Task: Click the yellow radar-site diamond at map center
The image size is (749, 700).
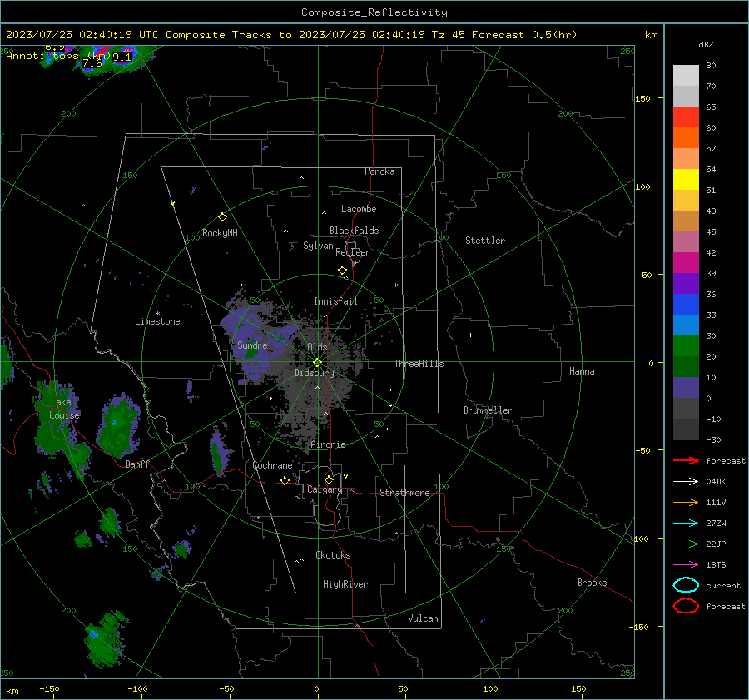Action: pos(317,363)
